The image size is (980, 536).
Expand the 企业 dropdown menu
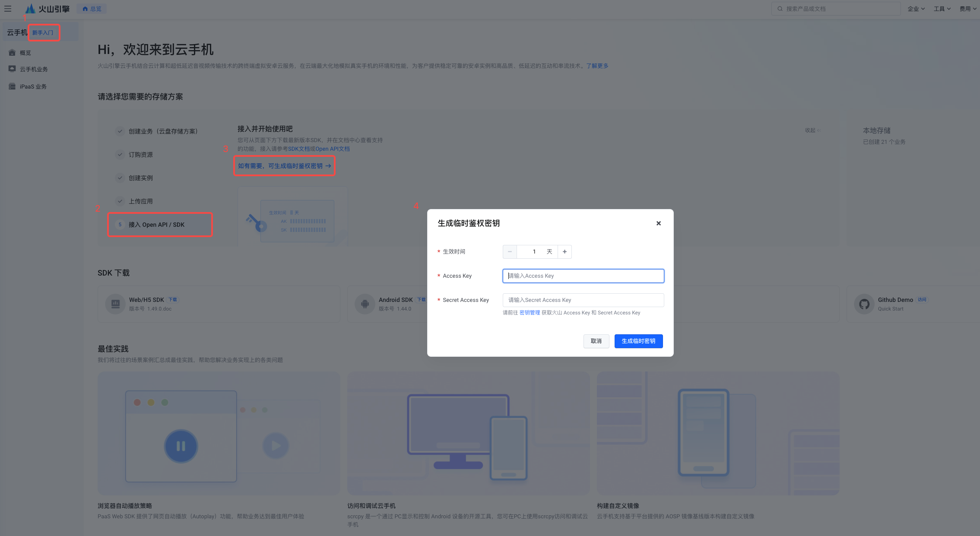(x=916, y=9)
